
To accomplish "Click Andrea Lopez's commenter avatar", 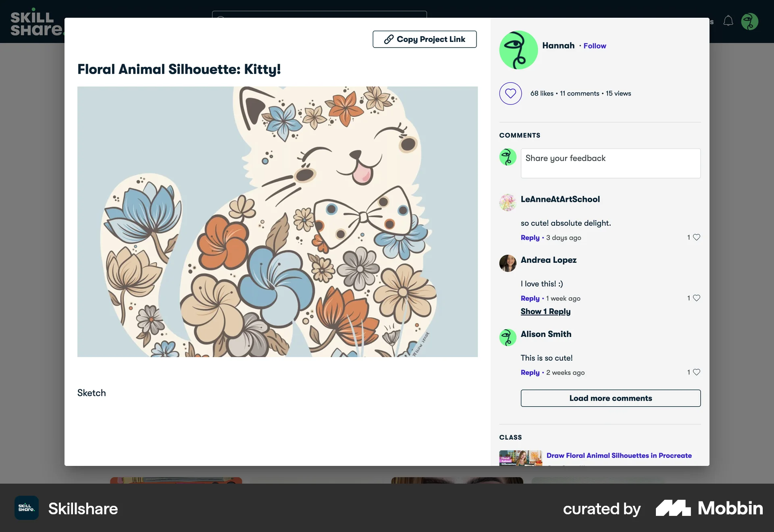I will [508, 264].
